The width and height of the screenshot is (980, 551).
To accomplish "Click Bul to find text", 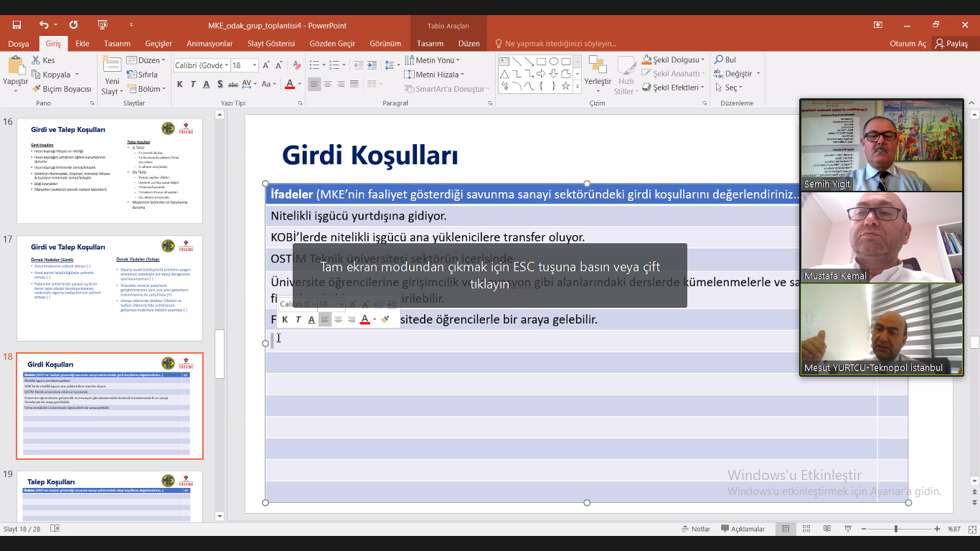I will click(x=725, y=60).
